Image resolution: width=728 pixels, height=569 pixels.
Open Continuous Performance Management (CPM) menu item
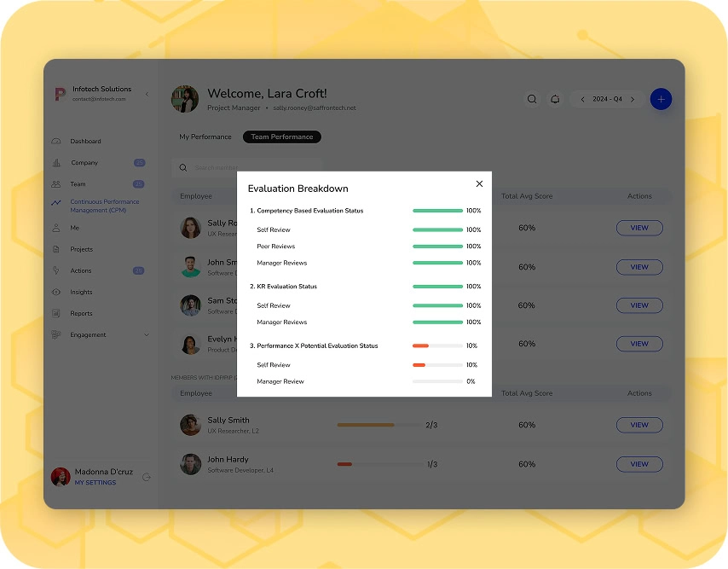104,206
